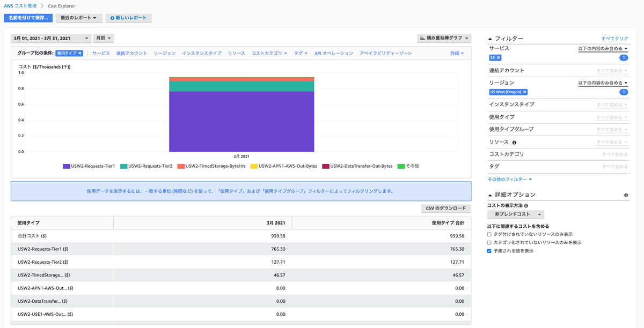Screen dimensions: 644x328
Task: Remove the S3 service filter chip
Action: point(498,57)
